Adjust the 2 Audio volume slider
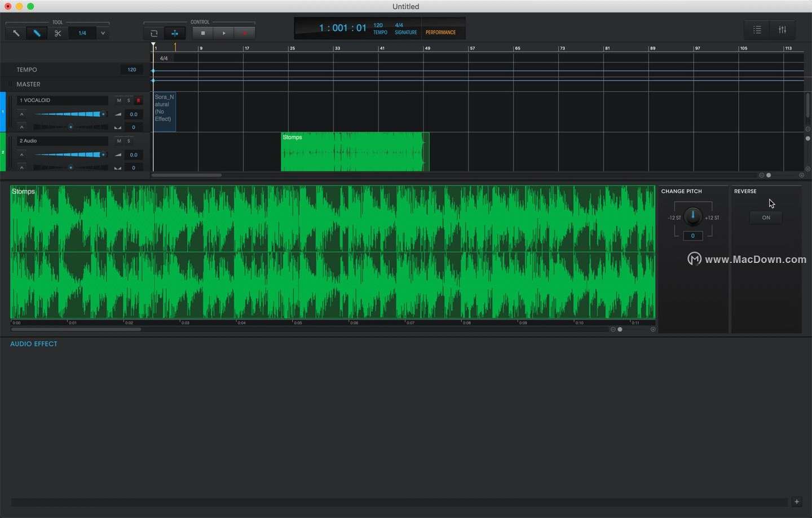The height and width of the screenshot is (518, 812). [70, 155]
